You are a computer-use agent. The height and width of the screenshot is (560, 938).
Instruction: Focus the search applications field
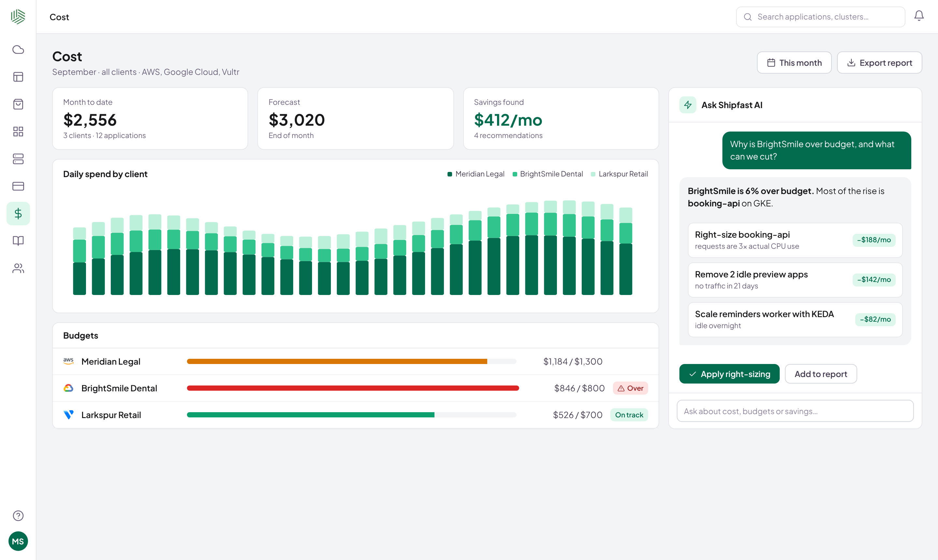click(x=821, y=17)
